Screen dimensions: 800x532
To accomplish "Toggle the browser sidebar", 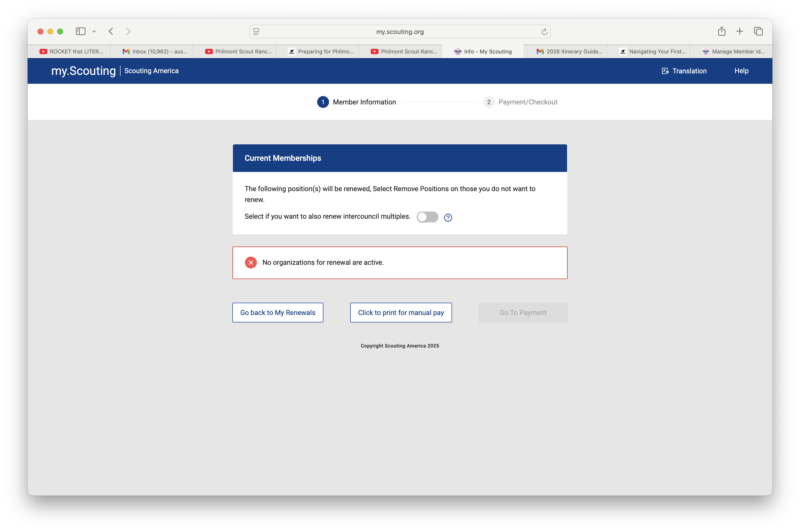I will pyautogui.click(x=80, y=31).
